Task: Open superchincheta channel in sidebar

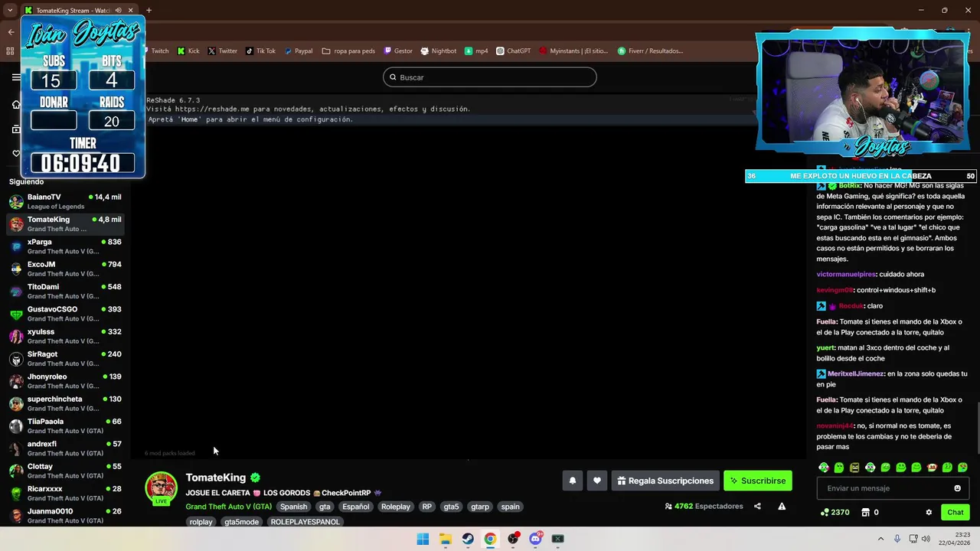Action: [x=65, y=403]
